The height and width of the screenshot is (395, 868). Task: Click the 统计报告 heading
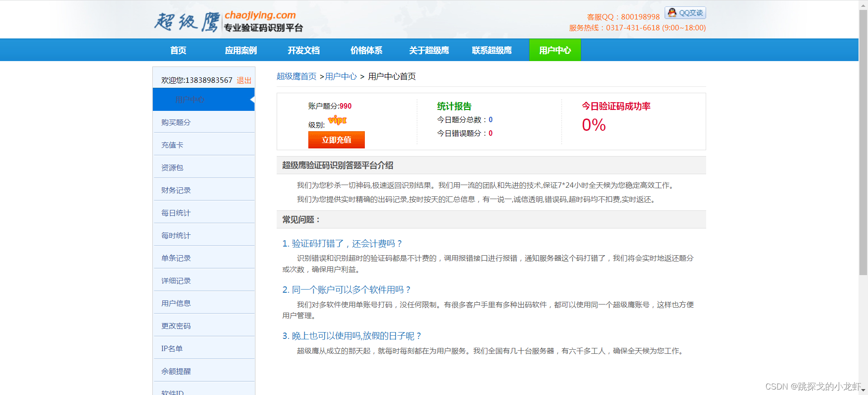click(x=454, y=106)
